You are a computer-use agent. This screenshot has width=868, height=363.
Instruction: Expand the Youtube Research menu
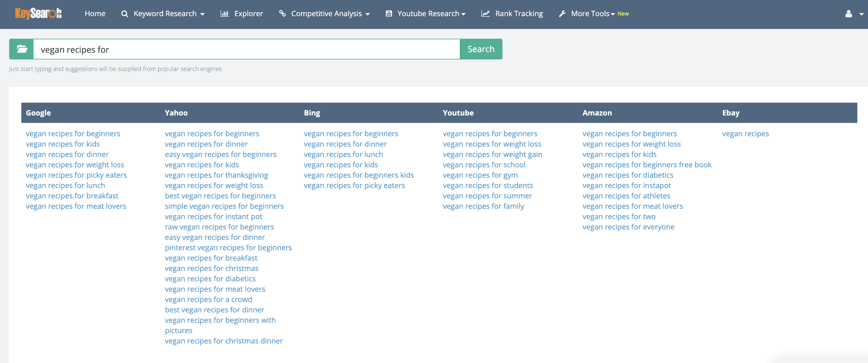pos(428,13)
